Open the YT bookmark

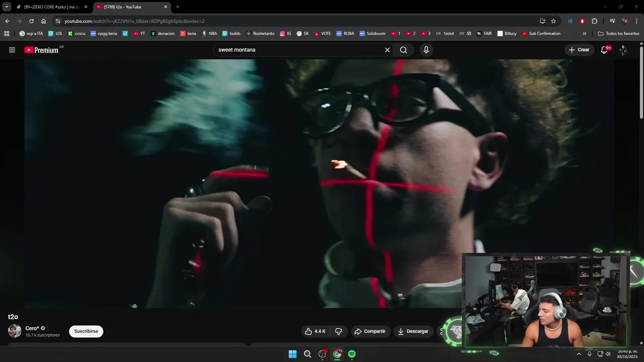point(139,34)
